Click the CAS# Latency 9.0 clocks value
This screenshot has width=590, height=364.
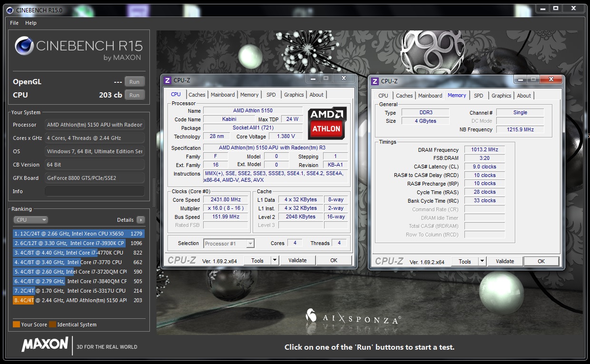484,167
